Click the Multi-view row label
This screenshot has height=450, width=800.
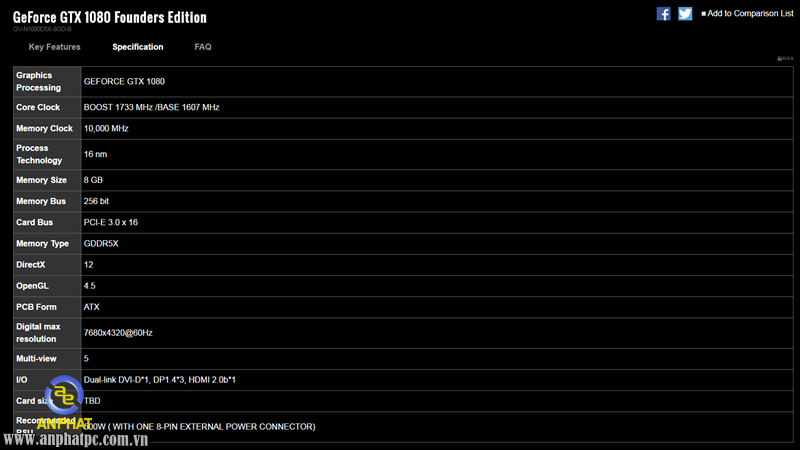pos(36,359)
